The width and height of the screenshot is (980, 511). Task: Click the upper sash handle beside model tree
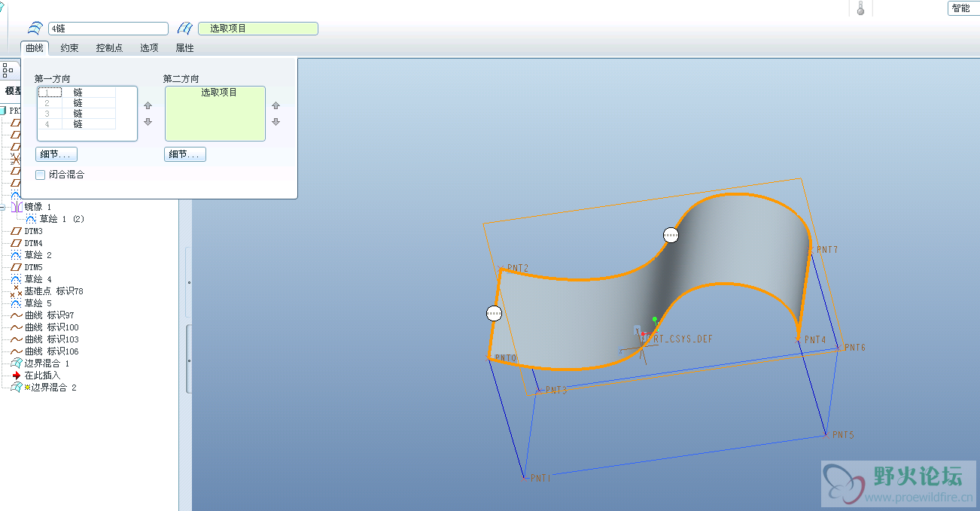click(x=188, y=283)
